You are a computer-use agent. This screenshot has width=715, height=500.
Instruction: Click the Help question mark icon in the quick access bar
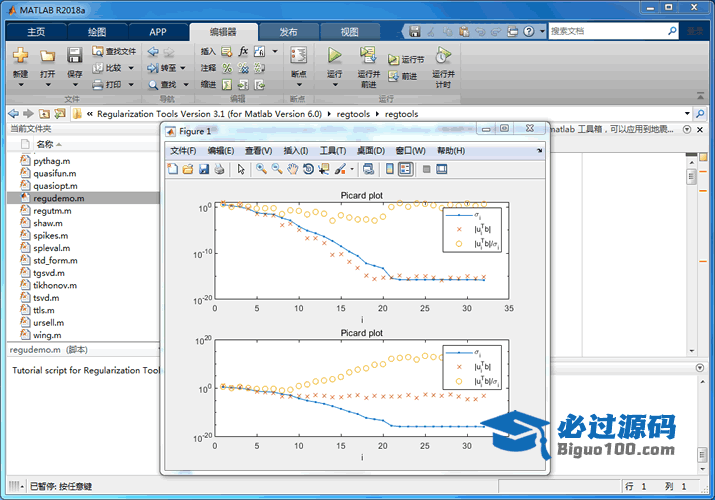[x=528, y=31]
